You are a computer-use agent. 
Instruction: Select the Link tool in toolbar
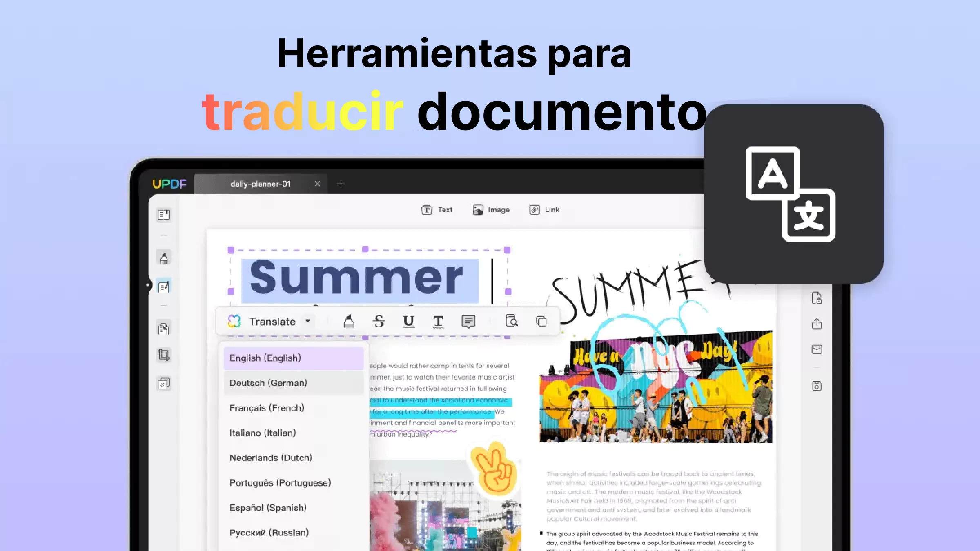545,209
